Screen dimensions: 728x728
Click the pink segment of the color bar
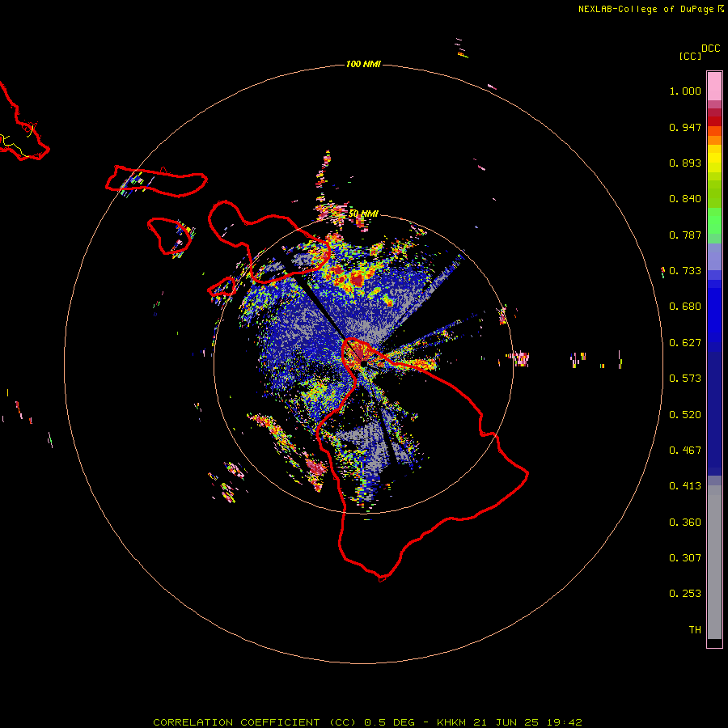point(714,86)
